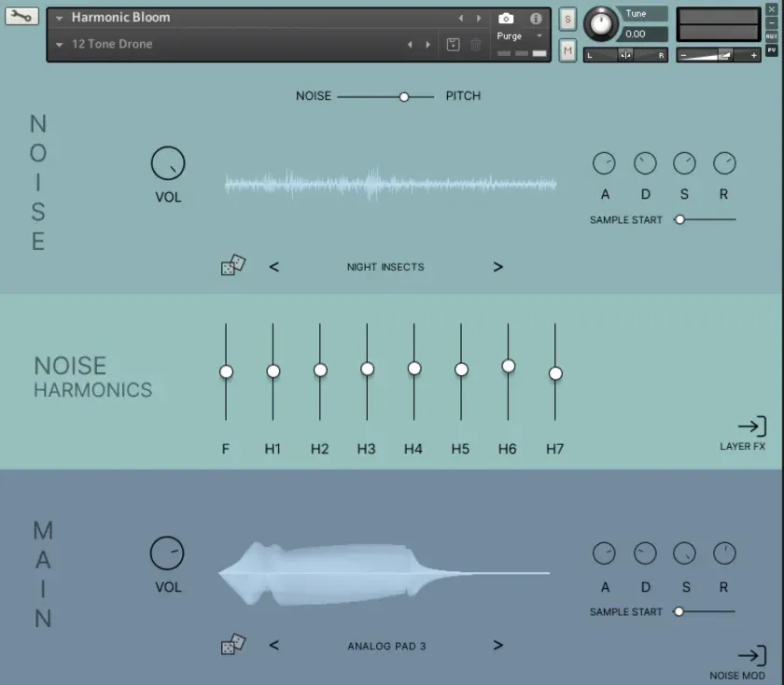Image resolution: width=784 pixels, height=685 pixels.
Task: Expand the 12 Tone Drone snapshot dropdown
Action: click(x=60, y=44)
